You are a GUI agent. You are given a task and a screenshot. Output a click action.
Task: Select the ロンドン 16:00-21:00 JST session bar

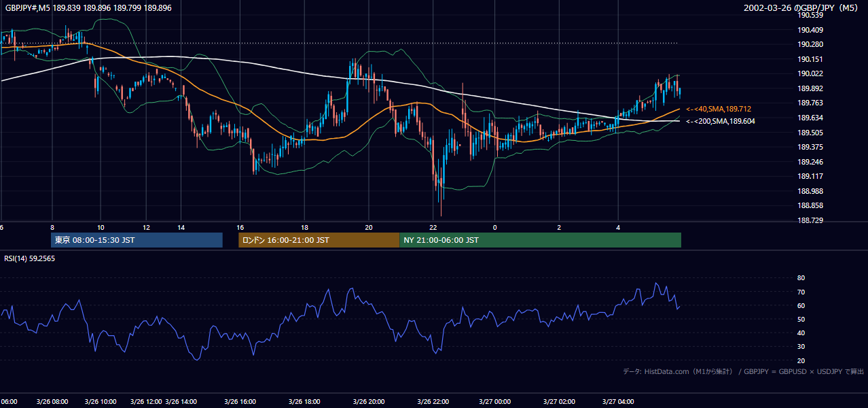[319, 240]
